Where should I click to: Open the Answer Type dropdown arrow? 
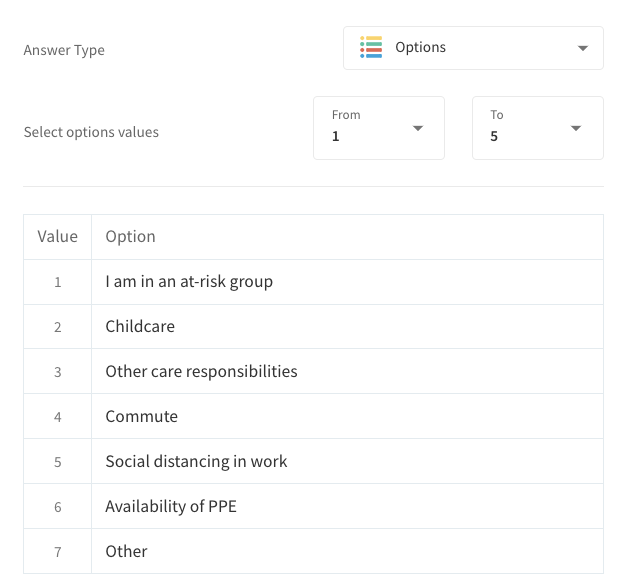pos(583,48)
